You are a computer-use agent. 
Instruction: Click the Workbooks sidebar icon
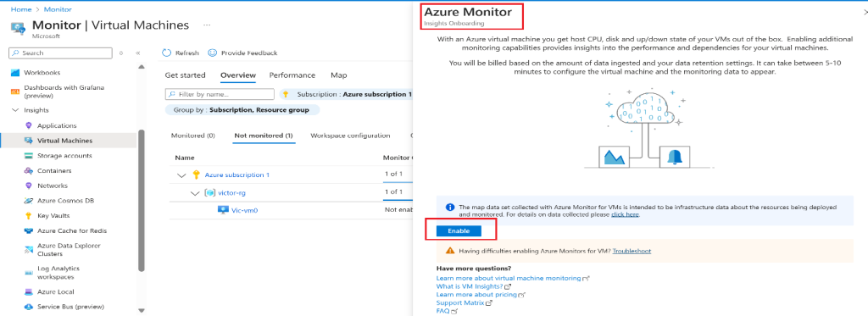pyautogui.click(x=14, y=73)
